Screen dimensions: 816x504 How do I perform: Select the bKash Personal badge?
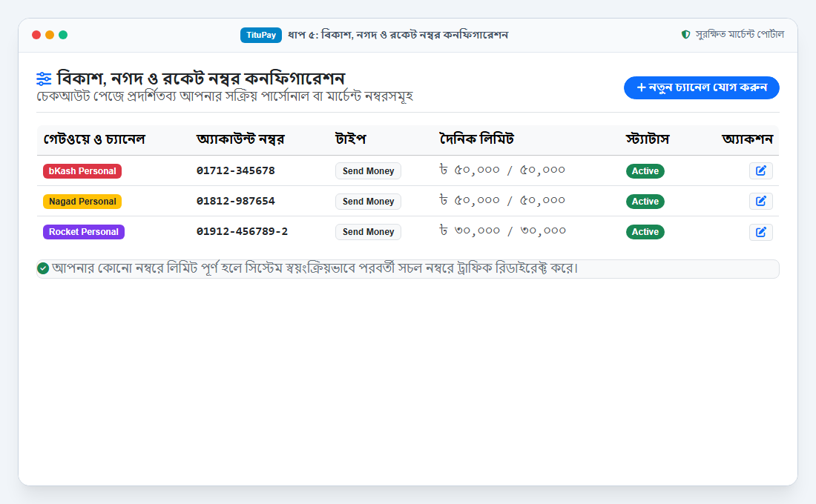click(x=82, y=171)
